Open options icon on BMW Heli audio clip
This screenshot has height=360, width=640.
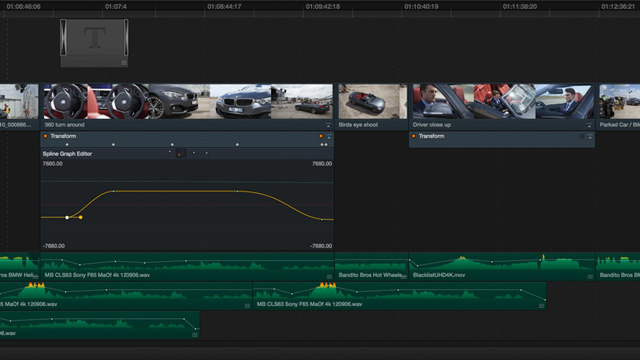36,277
